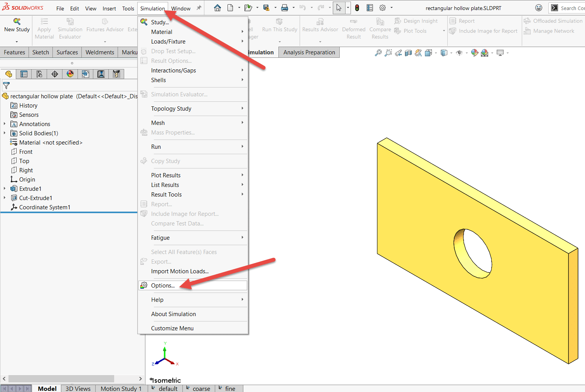
Task: Switch to the Analysis Preparation tab
Action: click(x=309, y=52)
